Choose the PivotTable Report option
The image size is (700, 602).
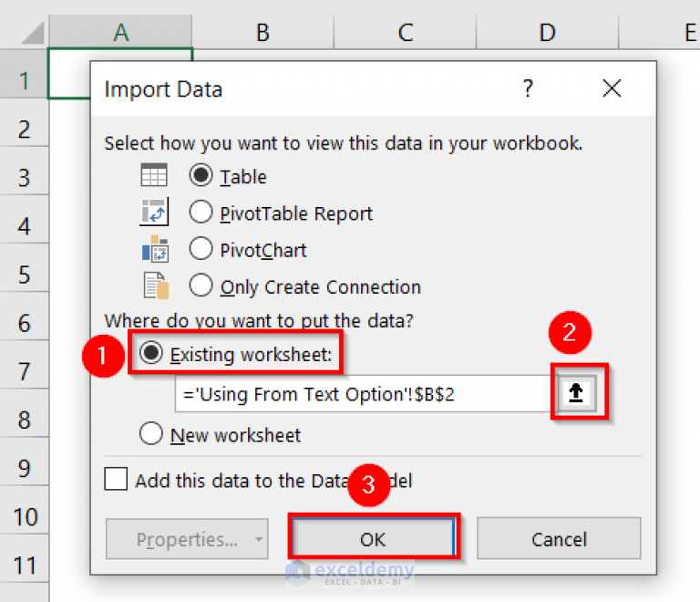click(201, 213)
